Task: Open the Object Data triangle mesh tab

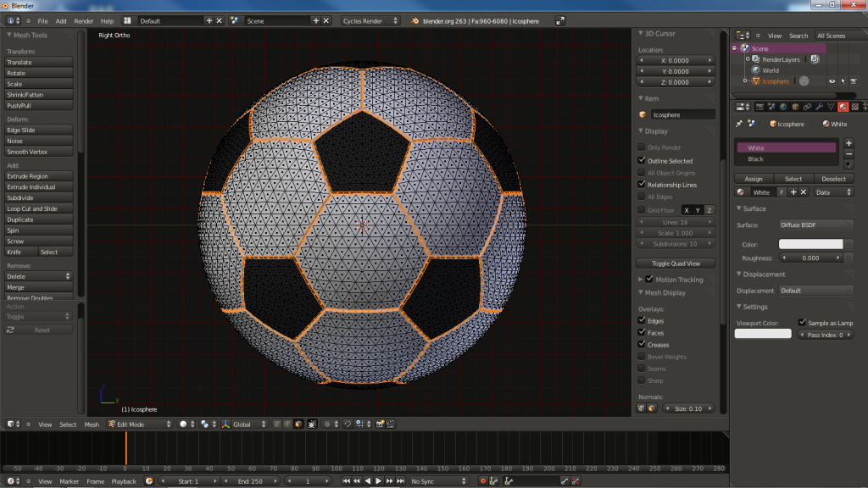Action: 831,107
